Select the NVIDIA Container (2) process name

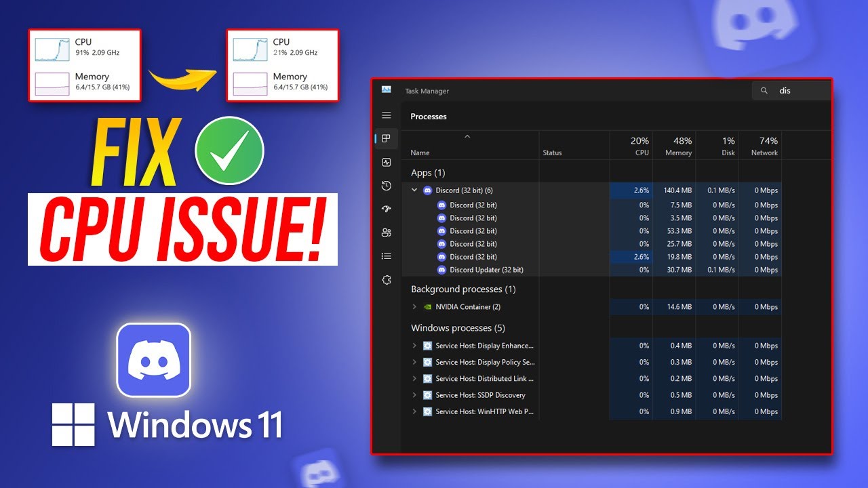468,307
